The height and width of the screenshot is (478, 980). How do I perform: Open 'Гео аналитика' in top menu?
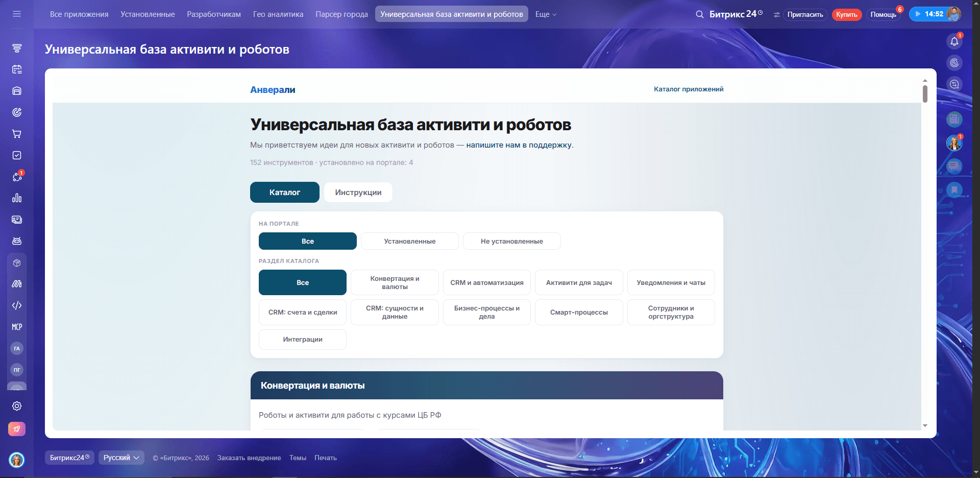(x=278, y=14)
